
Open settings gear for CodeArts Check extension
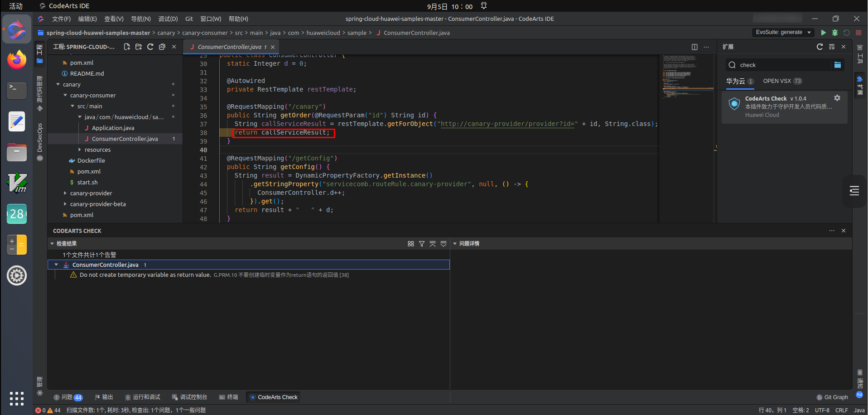(837, 98)
